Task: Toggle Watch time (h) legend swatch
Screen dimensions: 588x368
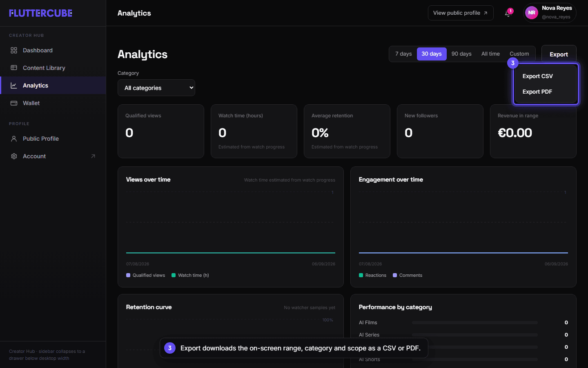Action: (174, 275)
